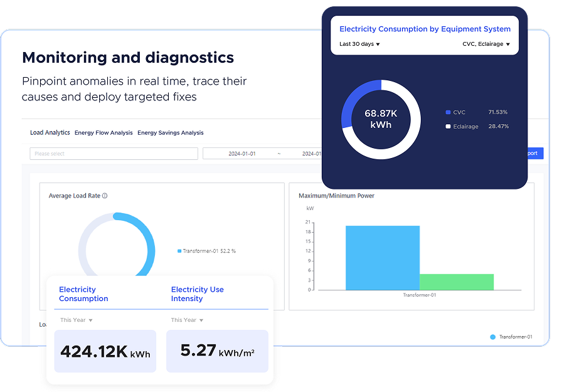Select the Energy Savings Analysis tab
Image resolution: width=584 pixels, height=392 pixels.
170,133
